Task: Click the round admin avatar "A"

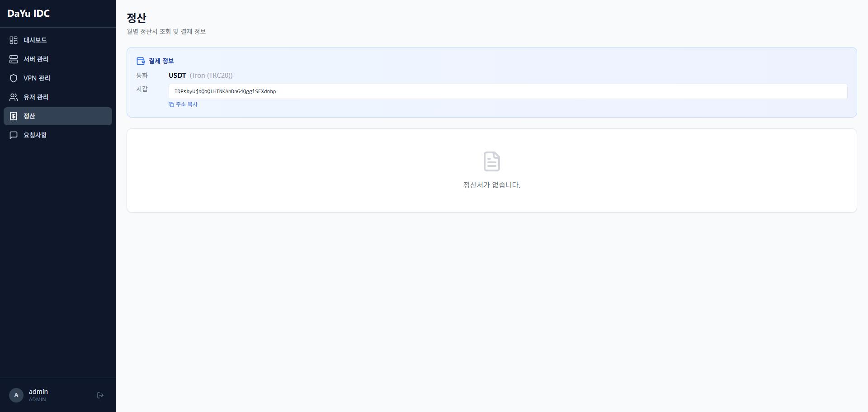Action: (x=16, y=395)
